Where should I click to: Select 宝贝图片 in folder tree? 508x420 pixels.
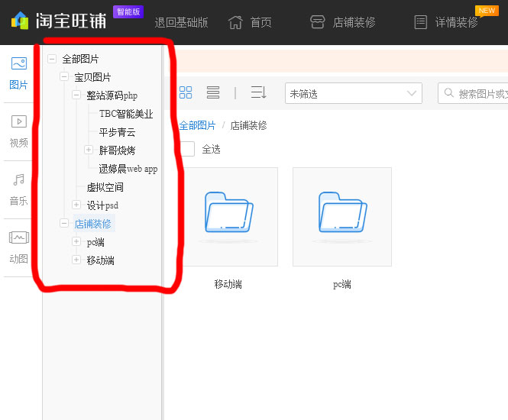tap(92, 77)
